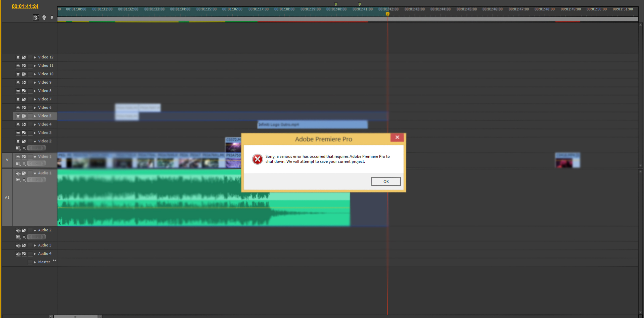Toggle sync lock on Video 7
The image size is (644, 318).
[24, 99]
